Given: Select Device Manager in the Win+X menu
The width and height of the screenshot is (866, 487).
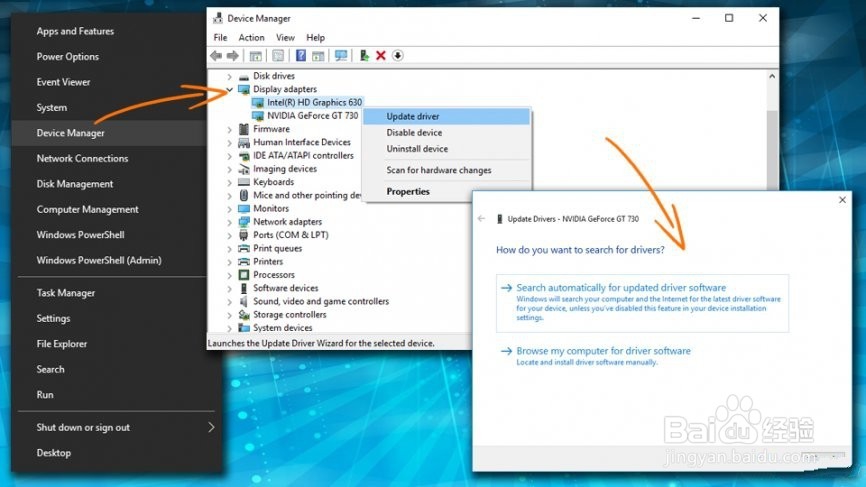Looking at the screenshot, I should click(109, 133).
